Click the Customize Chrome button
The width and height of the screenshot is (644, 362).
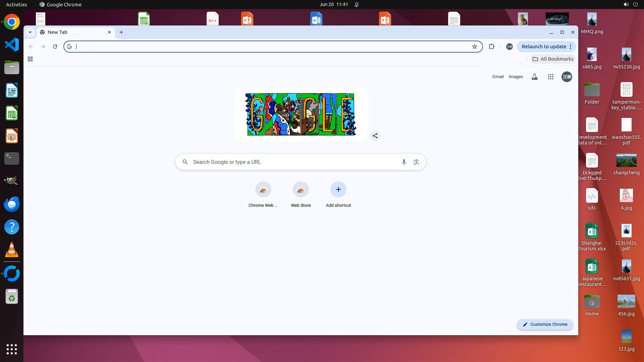click(545, 324)
